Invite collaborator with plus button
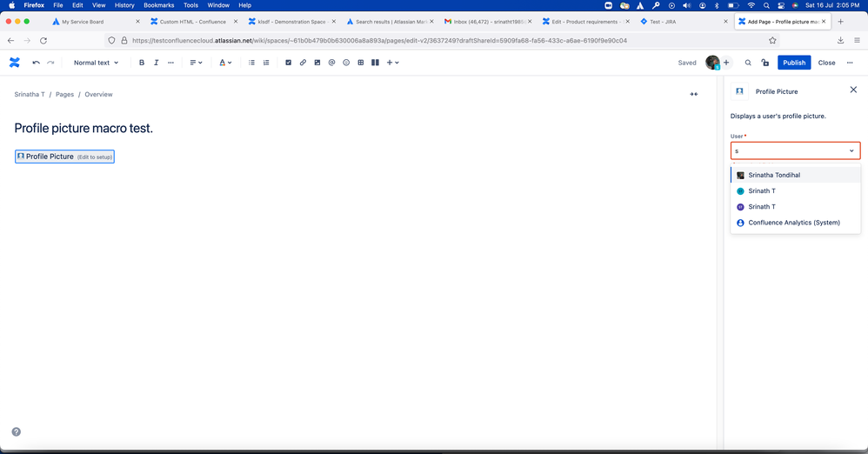 (726, 63)
